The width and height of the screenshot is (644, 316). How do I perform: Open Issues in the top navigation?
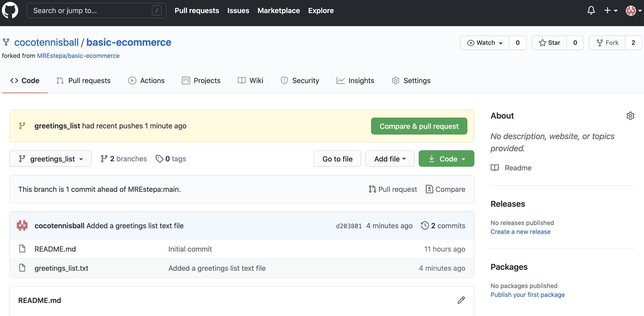coord(238,11)
